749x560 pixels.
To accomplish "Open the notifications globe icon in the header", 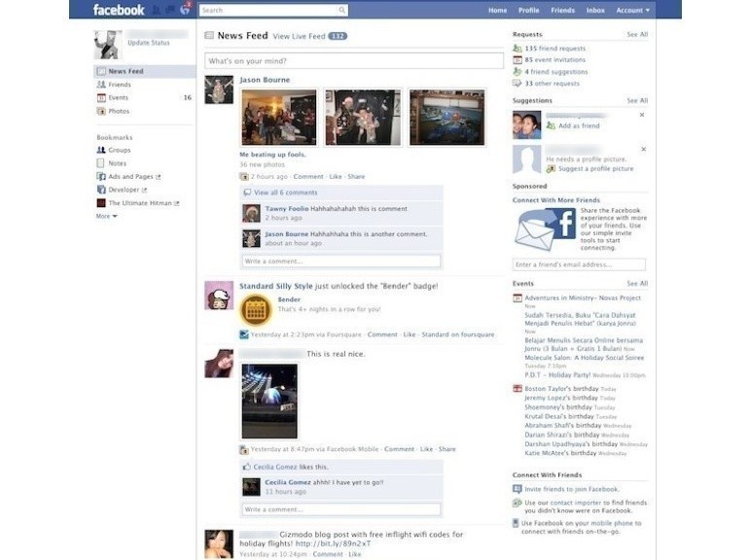I will 185,10.
